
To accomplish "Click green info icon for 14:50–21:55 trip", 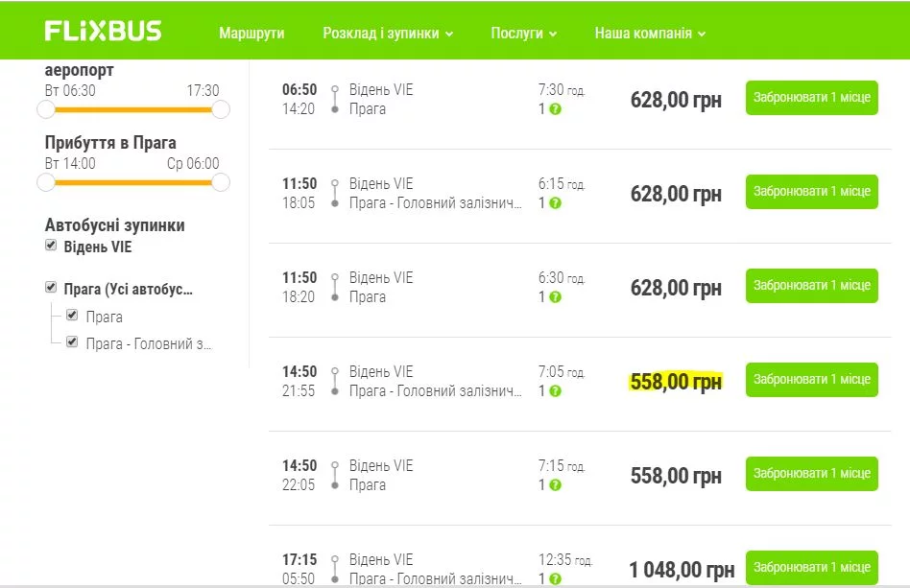I will (556, 391).
